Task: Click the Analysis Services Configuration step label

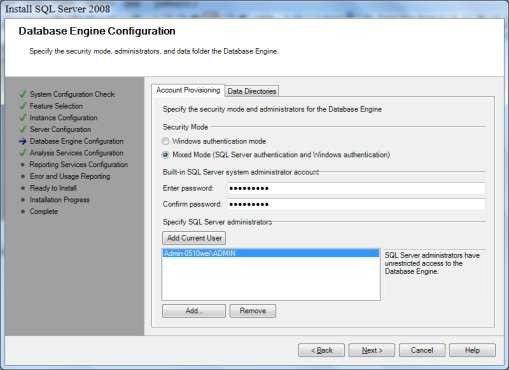Action: click(x=76, y=153)
